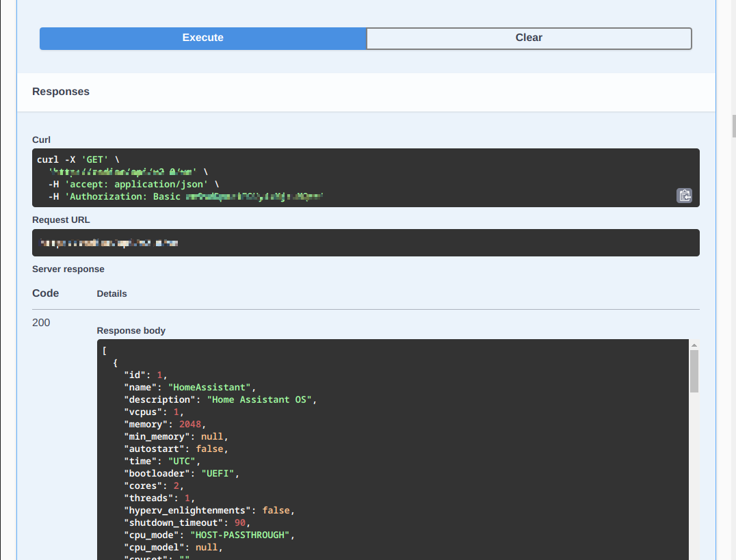The width and height of the screenshot is (736, 560).
Task: Click the blurred Request URL field
Action: pyautogui.click(x=366, y=243)
